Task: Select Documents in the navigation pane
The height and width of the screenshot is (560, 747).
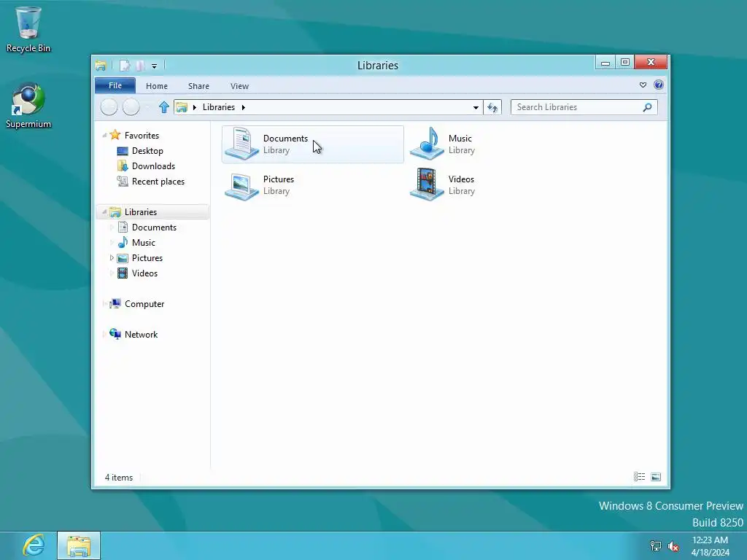Action: click(x=154, y=227)
